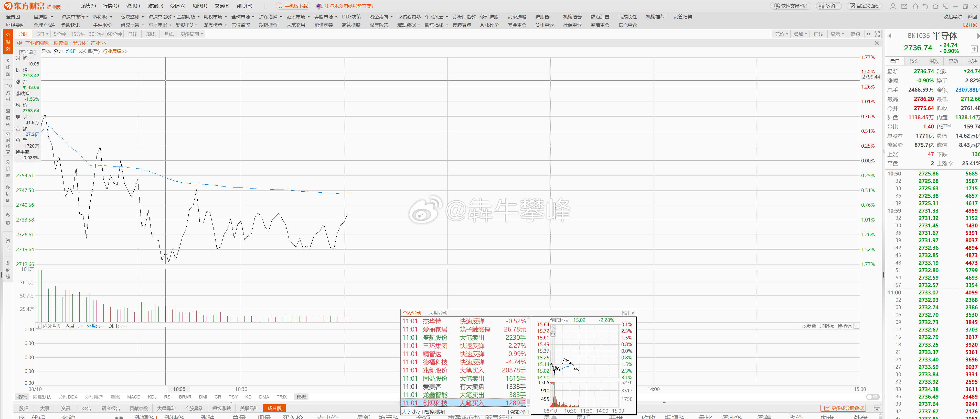Toggle the 弹 popup switch

[x=873, y=397]
